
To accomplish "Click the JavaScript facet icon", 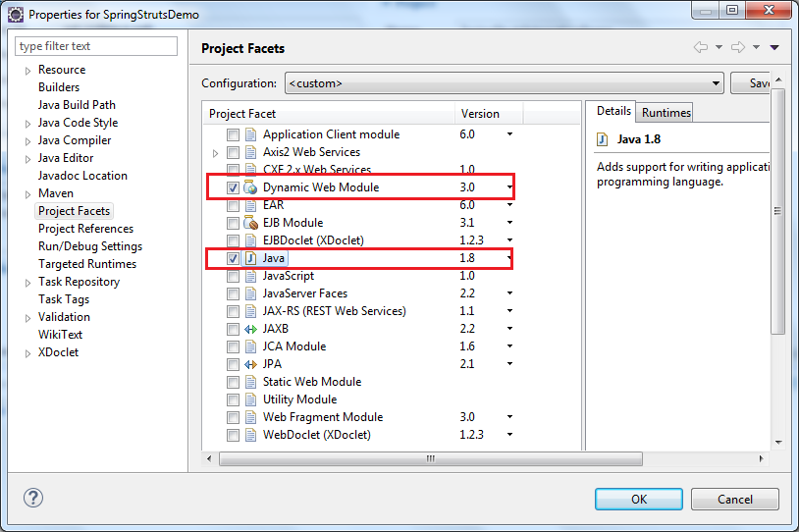I will point(250,276).
